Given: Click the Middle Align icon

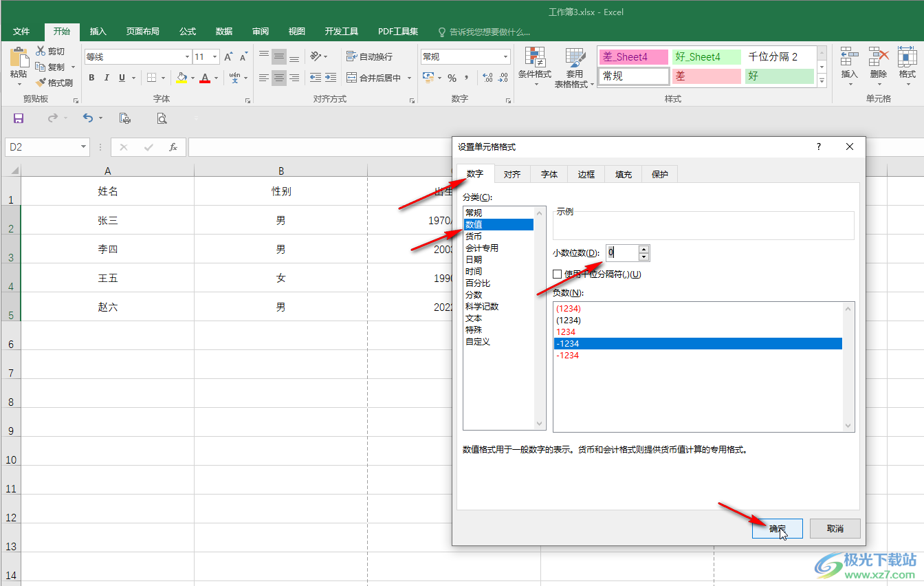Looking at the screenshot, I should [279, 56].
